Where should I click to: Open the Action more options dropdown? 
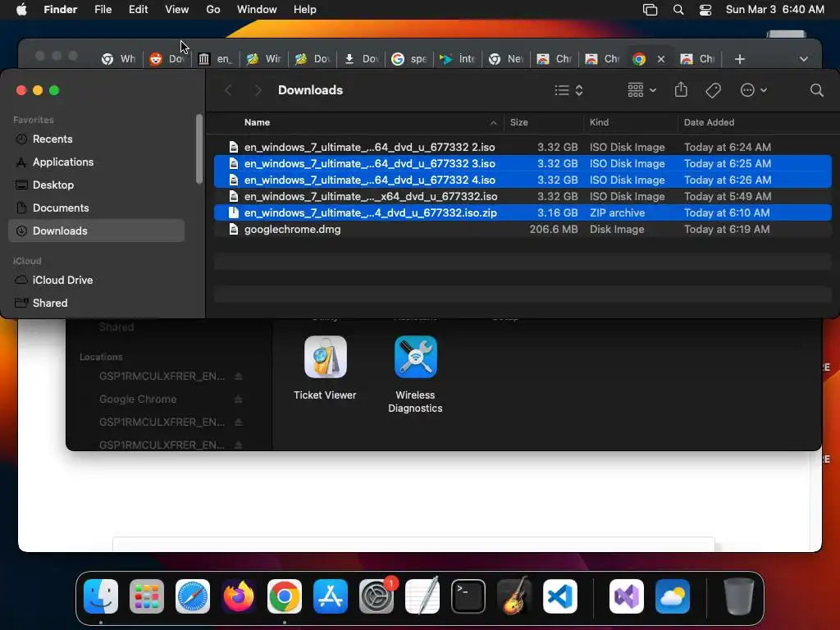coord(753,90)
